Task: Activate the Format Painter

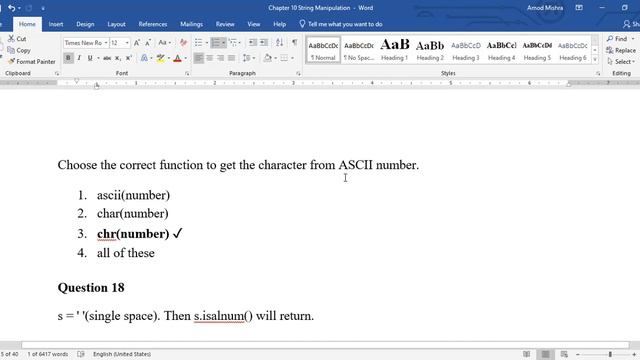Action: [x=31, y=62]
